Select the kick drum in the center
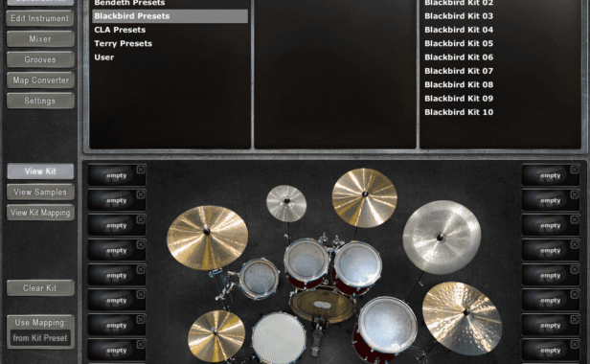 323,305
